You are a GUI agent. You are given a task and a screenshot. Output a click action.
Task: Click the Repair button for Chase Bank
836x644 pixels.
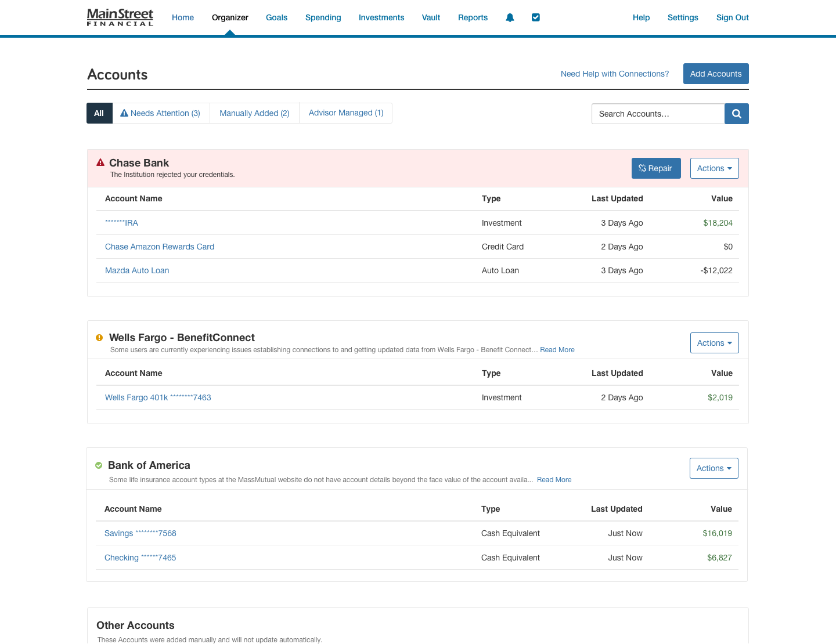pos(656,168)
